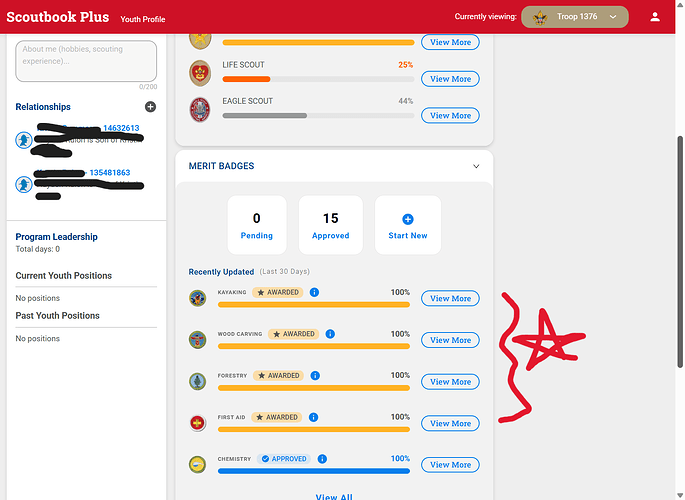Image resolution: width=685 pixels, height=500 pixels.
Task: Click the Past Youth Positions heading
Action: tap(58, 315)
